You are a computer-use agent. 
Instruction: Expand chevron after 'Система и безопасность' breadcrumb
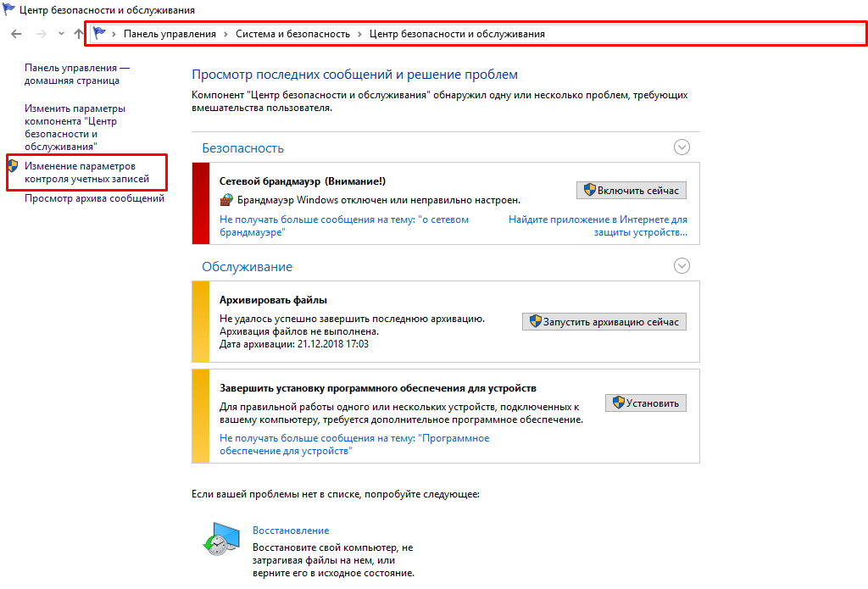(x=359, y=34)
